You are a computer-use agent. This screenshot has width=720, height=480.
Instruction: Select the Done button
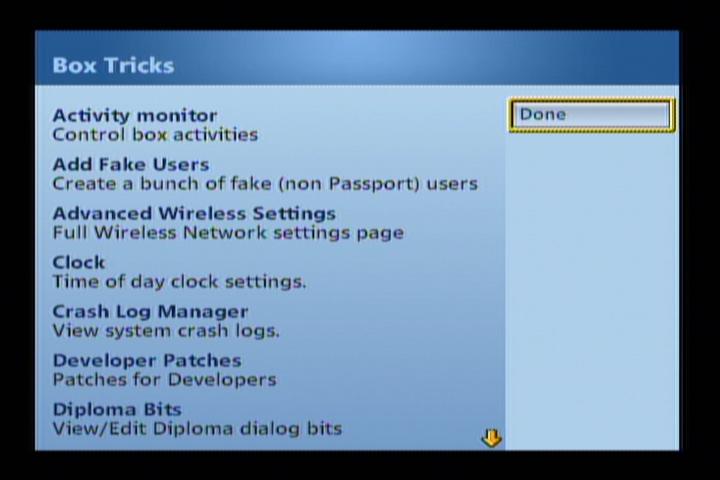[592, 115]
